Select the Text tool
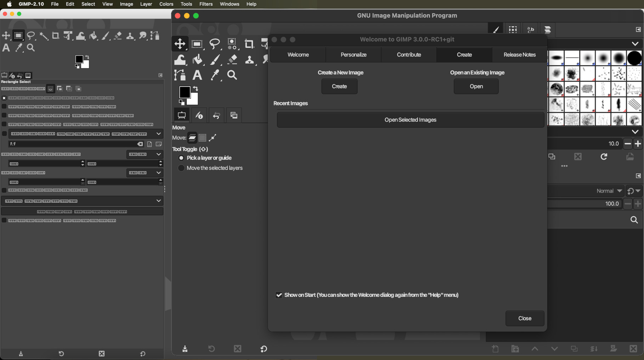 (197, 75)
